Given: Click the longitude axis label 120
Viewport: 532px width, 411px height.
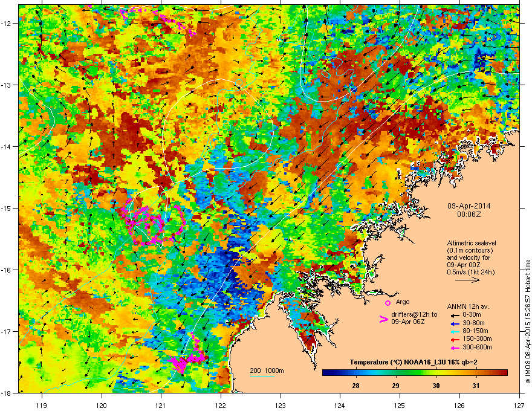Looking at the screenshot, I should click(102, 405).
